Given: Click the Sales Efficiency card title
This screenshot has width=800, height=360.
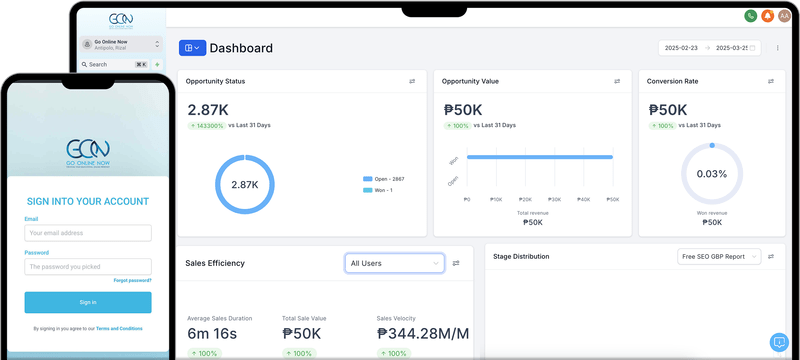Looking at the screenshot, I should click(215, 263).
